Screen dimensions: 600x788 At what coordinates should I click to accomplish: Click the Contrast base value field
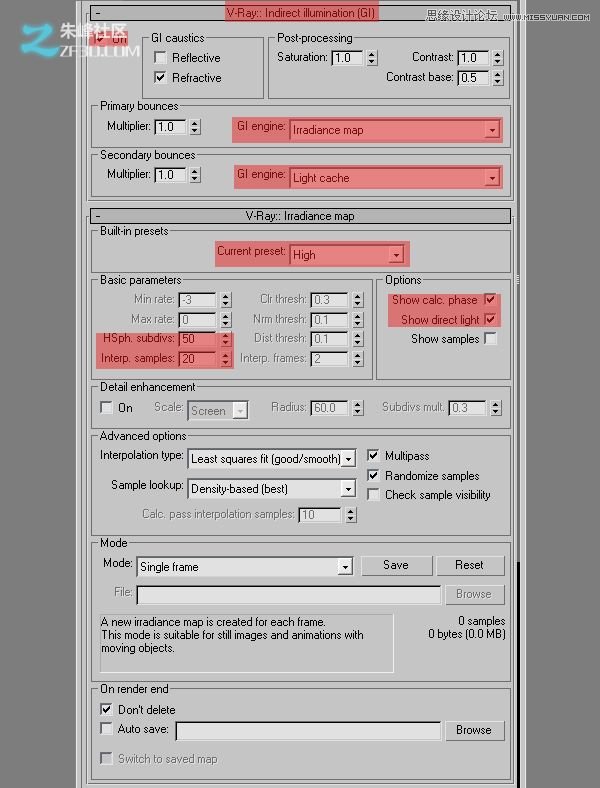pyautogui.click(x=473, y=78)
